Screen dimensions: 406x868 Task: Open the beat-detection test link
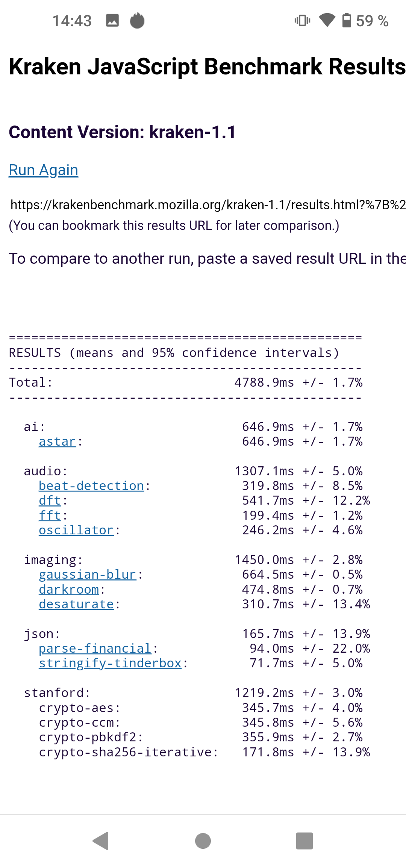click(91, 486)
